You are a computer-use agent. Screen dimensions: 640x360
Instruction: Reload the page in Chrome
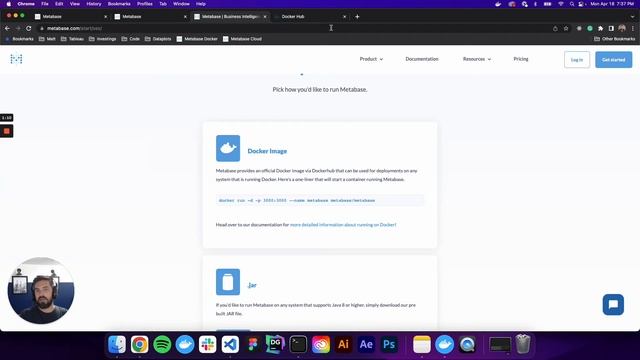point(29,28)
